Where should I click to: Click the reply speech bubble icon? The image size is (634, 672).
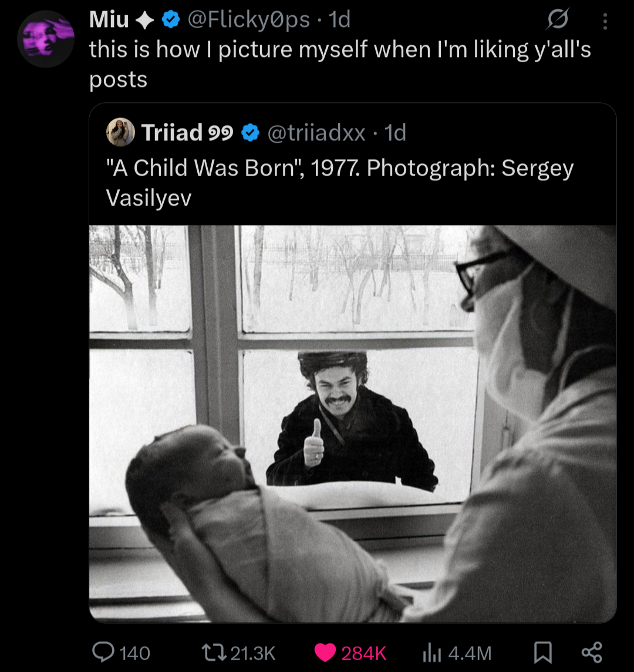[x=103, y=652]
